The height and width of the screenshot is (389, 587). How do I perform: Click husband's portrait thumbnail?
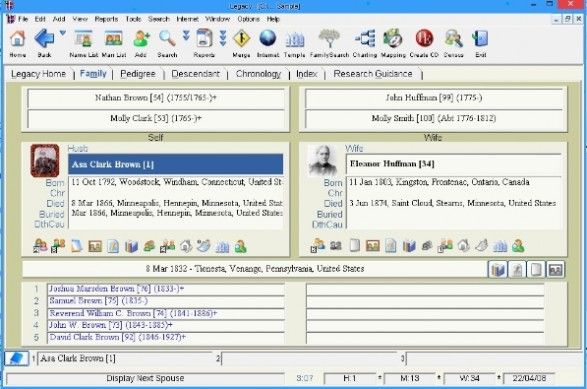(45, 161)
